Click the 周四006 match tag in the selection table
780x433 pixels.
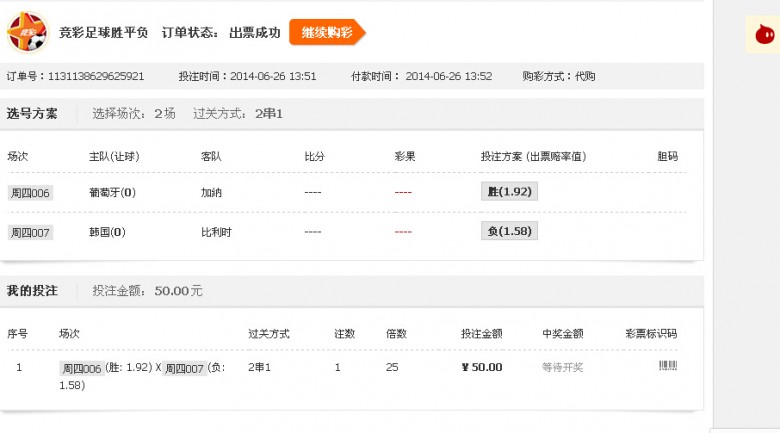[x=30, y=193]
